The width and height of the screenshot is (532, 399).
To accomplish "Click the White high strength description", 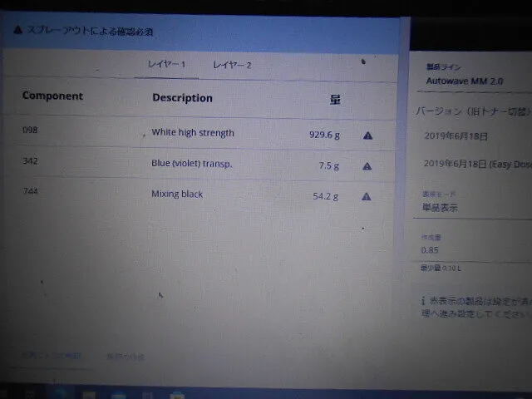I will [193, 133].
